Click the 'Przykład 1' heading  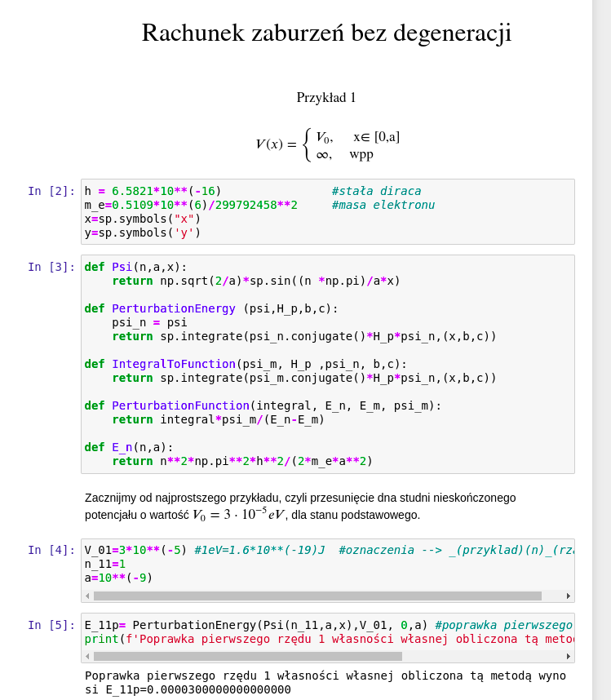tap(326, 97)
